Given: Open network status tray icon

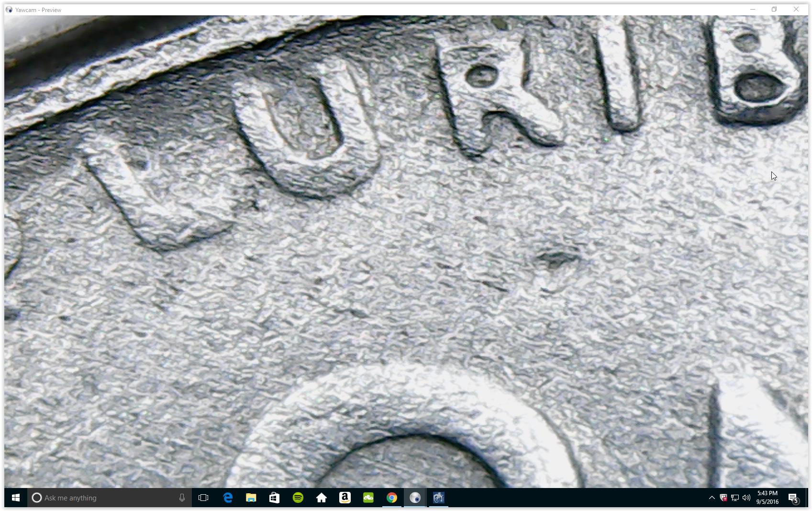Looking at the screenshot, I should coord(735,498).
